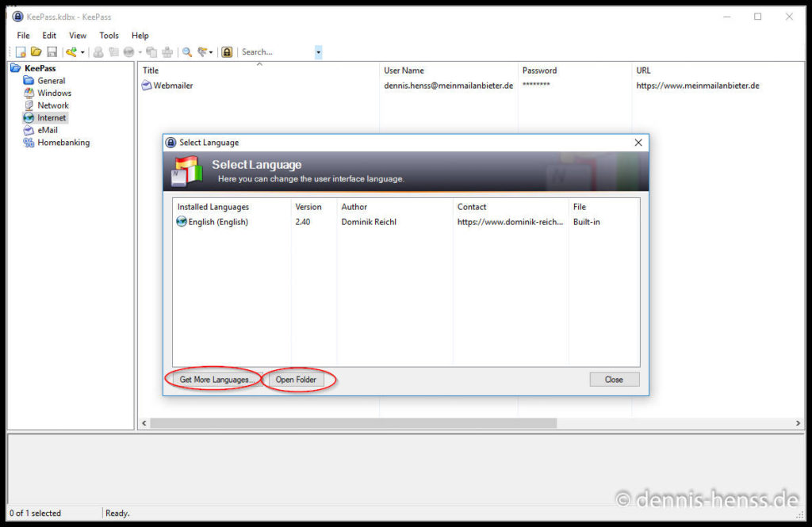Click the dennis.henss@meinmailanbieter.de user name cell
The image size is (812, 527).
449,86
